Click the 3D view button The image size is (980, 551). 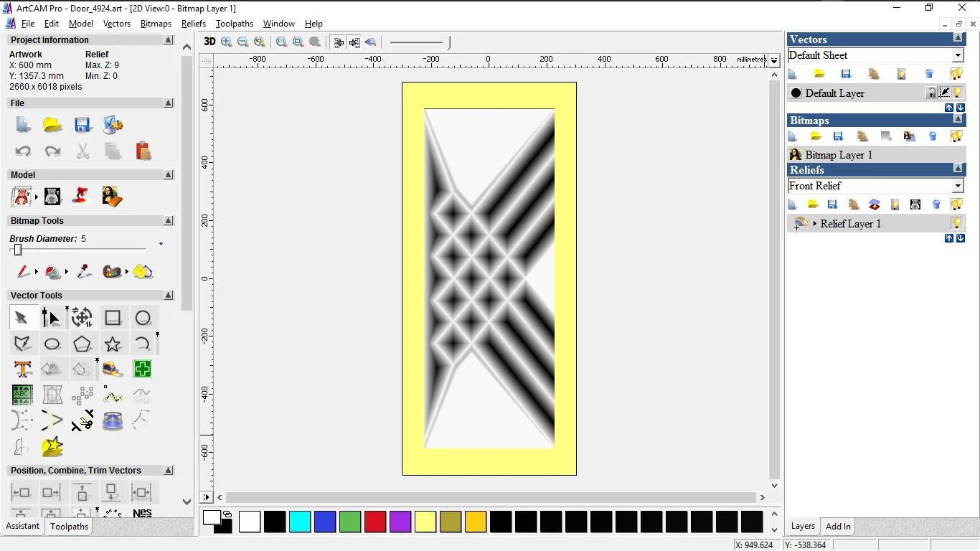(209, 42)
